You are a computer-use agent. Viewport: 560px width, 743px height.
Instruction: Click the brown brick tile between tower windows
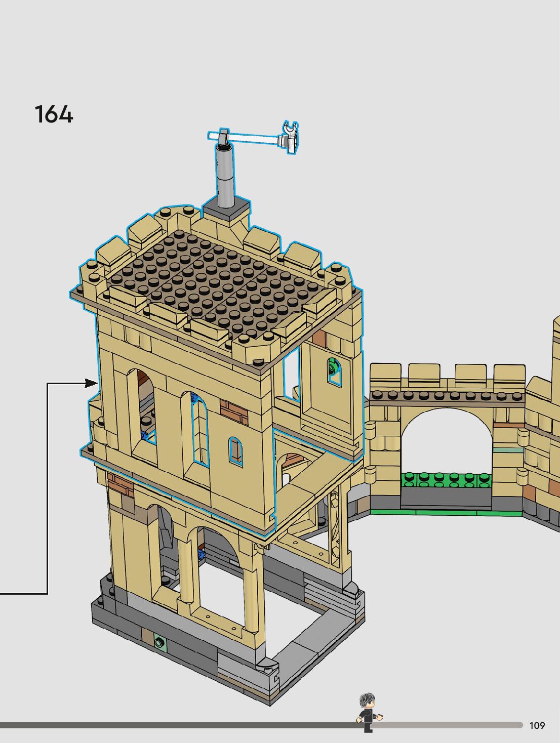pos(234,411)
